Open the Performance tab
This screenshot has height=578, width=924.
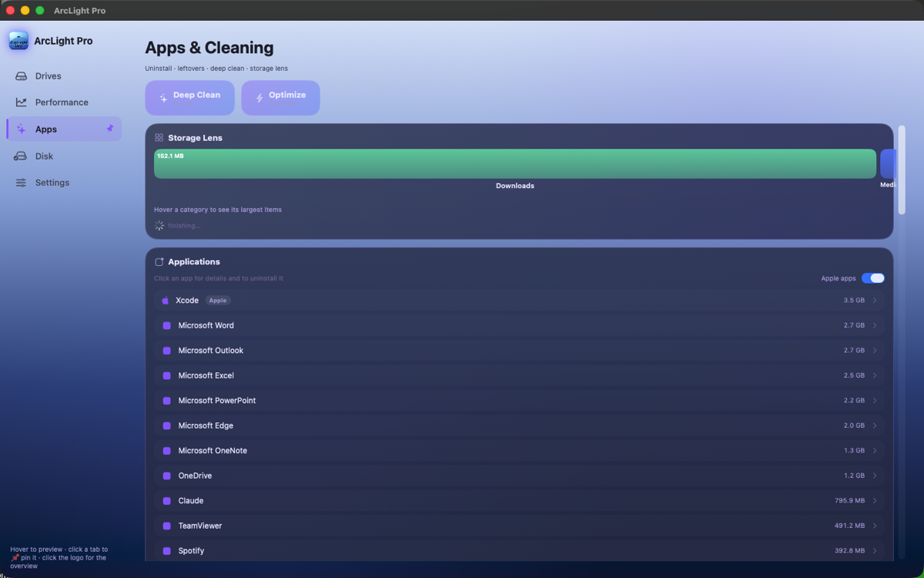pos(64,102)
